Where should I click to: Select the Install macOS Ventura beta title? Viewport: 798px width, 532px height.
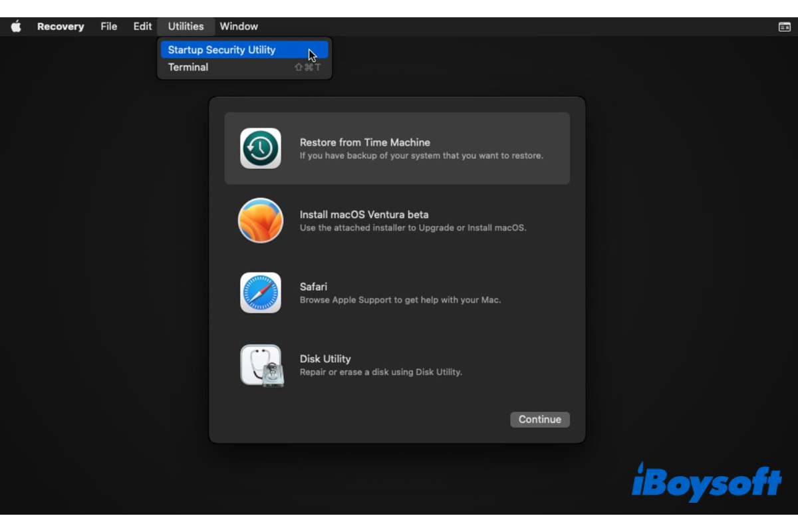[x=364, y=215]
